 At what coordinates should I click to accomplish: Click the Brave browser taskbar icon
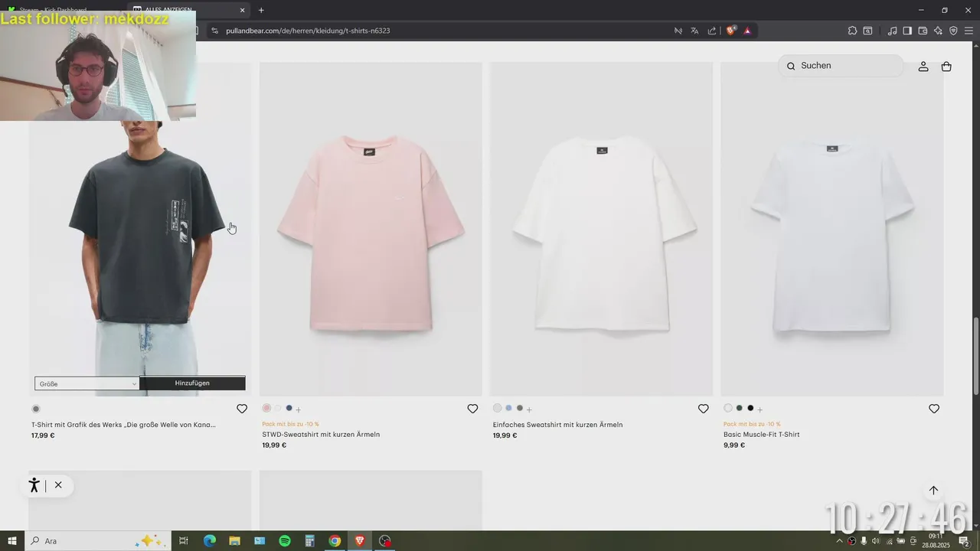pyautogui.click(x=360, y=541)
